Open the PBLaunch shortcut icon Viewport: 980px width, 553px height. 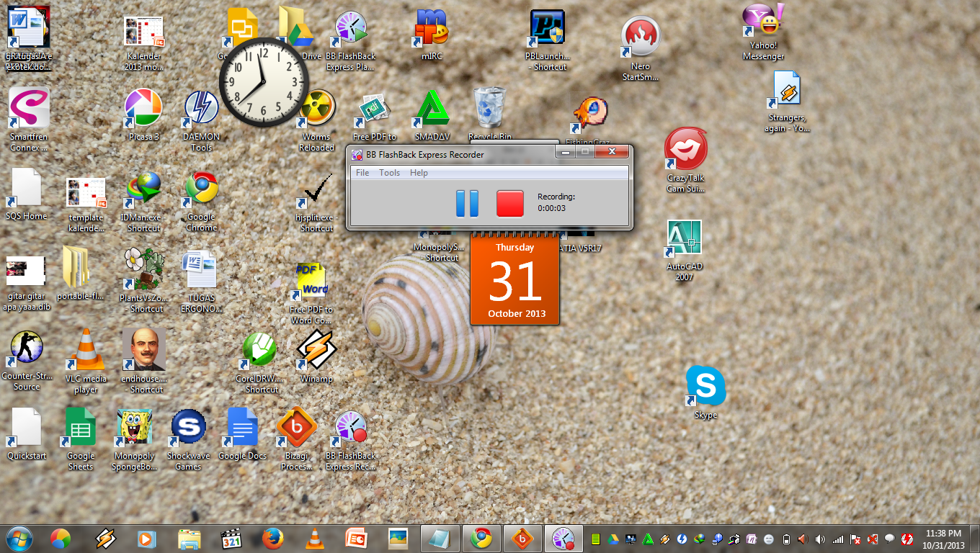548,40
